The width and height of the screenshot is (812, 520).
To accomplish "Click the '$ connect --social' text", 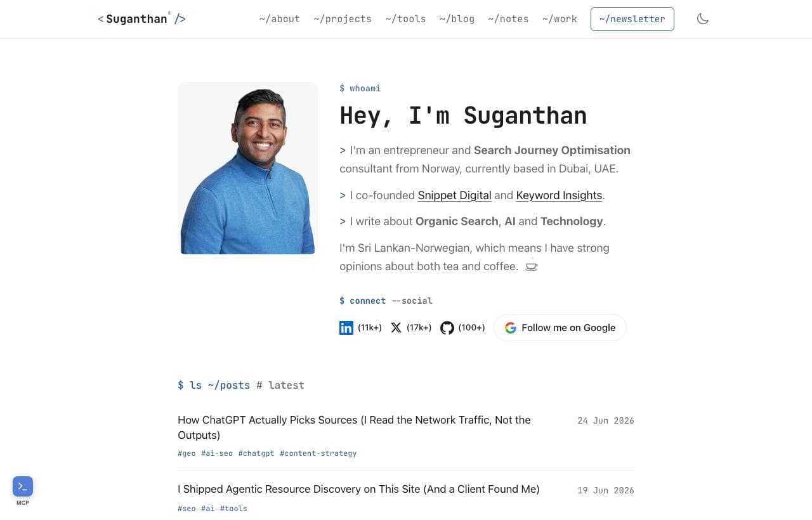I will 386,301.
